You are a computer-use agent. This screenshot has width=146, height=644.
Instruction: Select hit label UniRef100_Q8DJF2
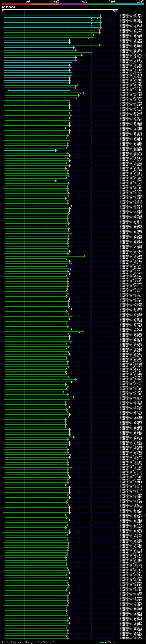point(131,138)
